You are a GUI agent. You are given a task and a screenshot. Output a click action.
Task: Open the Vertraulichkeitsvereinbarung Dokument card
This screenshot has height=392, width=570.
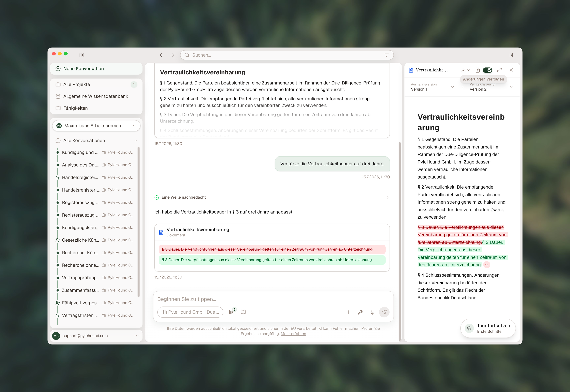point(272,232)
